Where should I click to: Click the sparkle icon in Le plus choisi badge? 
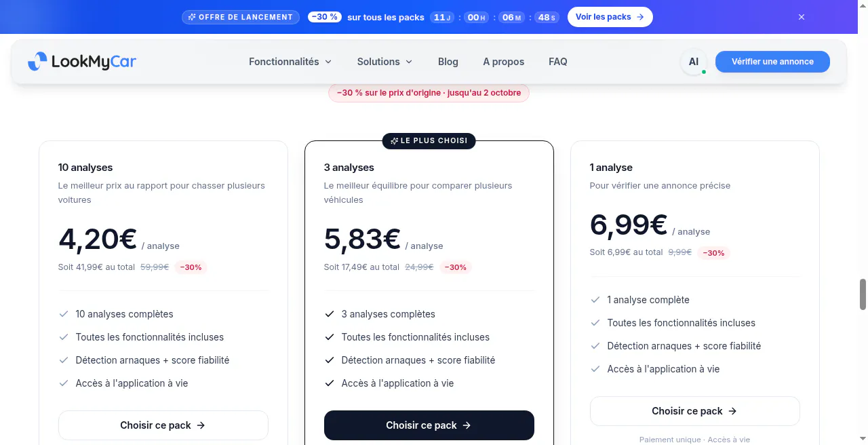click(394, 141)
